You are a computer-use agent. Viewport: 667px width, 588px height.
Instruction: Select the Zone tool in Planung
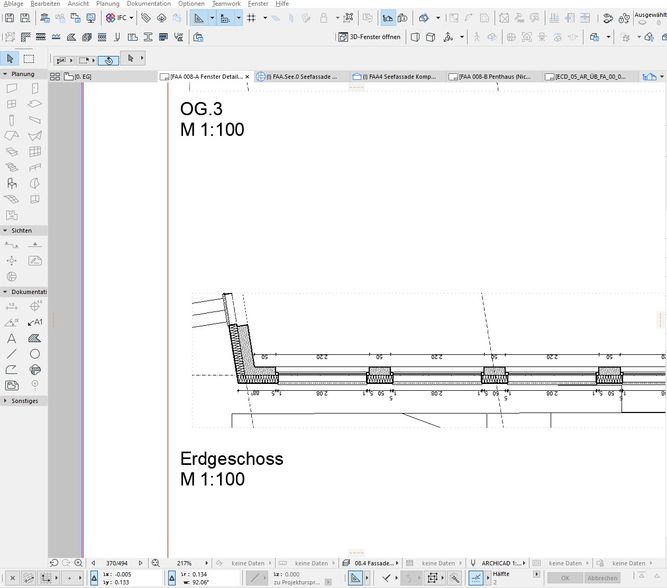11,215
